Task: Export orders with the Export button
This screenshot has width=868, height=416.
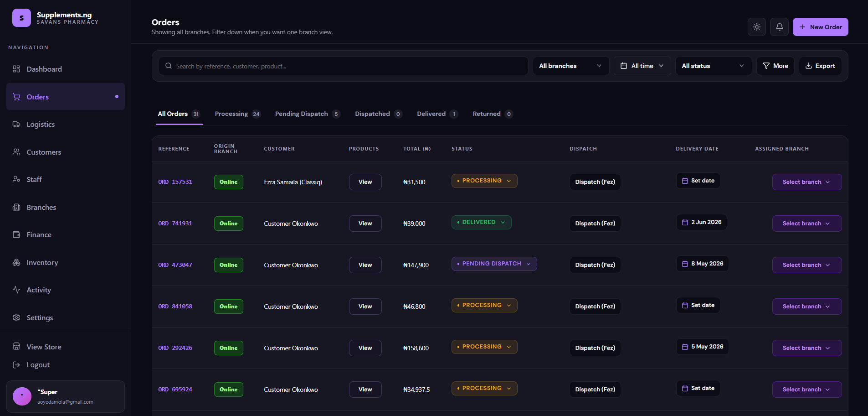Action: (x=820, y=66)
